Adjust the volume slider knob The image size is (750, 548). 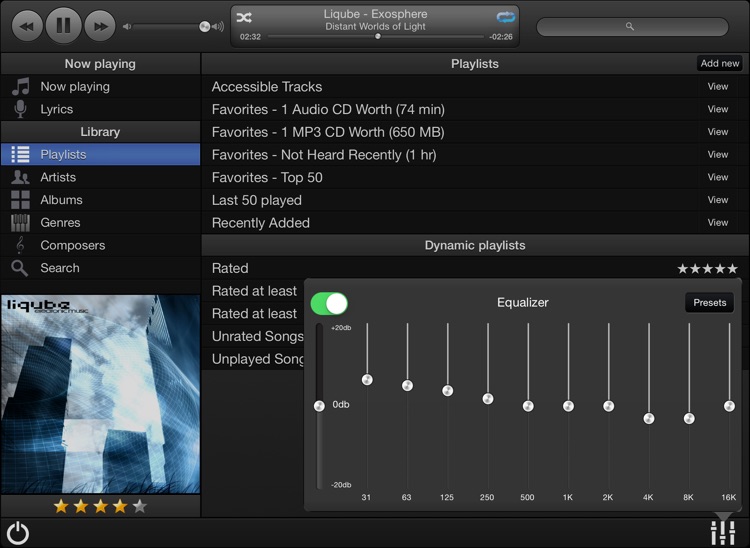(x=205, y=27)
